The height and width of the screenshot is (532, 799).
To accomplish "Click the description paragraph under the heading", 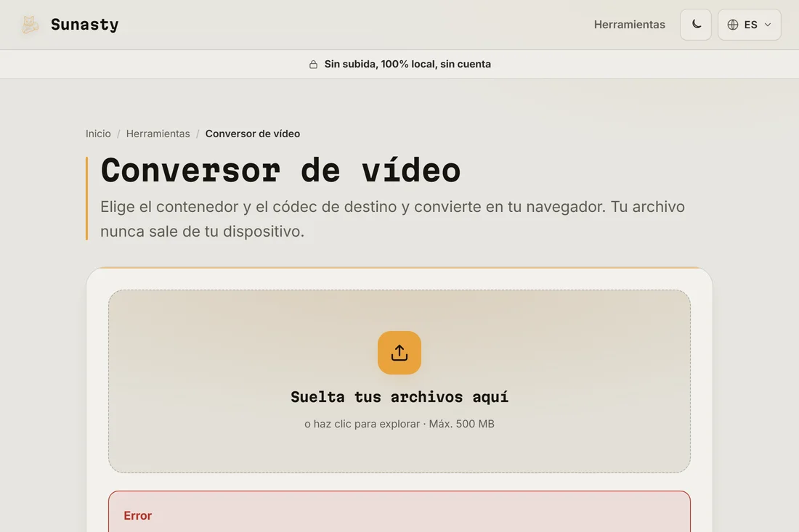I will tap(392, 219).
